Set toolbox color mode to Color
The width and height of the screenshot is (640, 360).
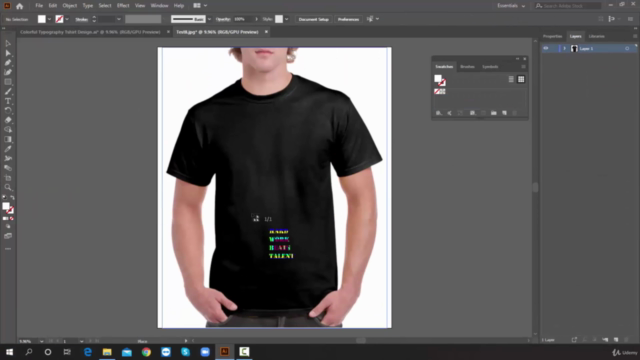5,218
